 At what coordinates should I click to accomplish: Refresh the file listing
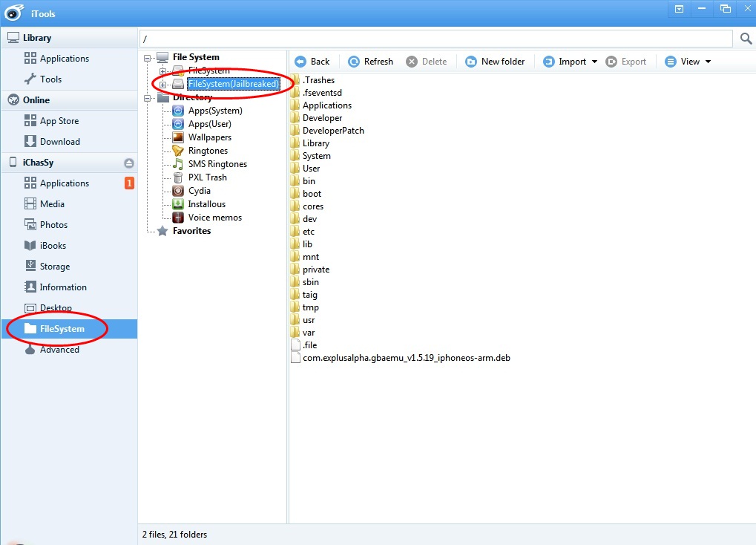[x=371, y=62]
